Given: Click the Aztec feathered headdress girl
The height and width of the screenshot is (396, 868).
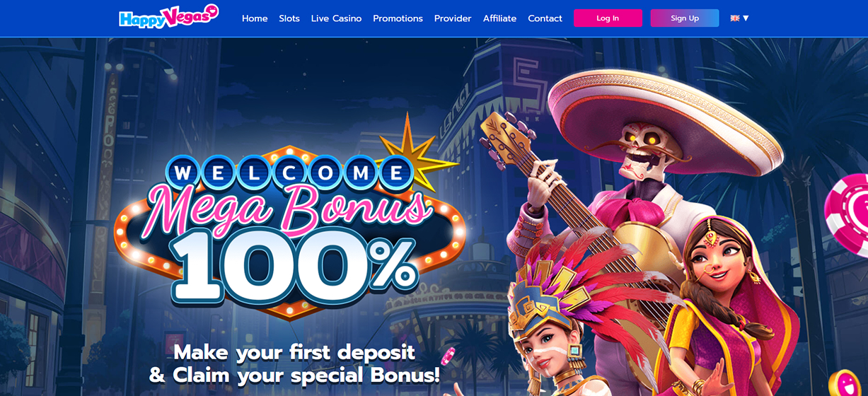Looking at the screenshot, I should [x=545, y=325].
